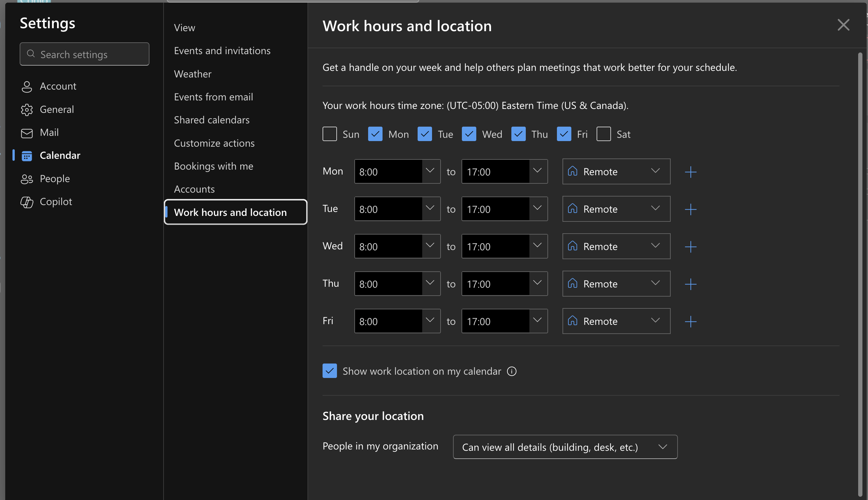Add another time slot for Monday

[690, 172]
